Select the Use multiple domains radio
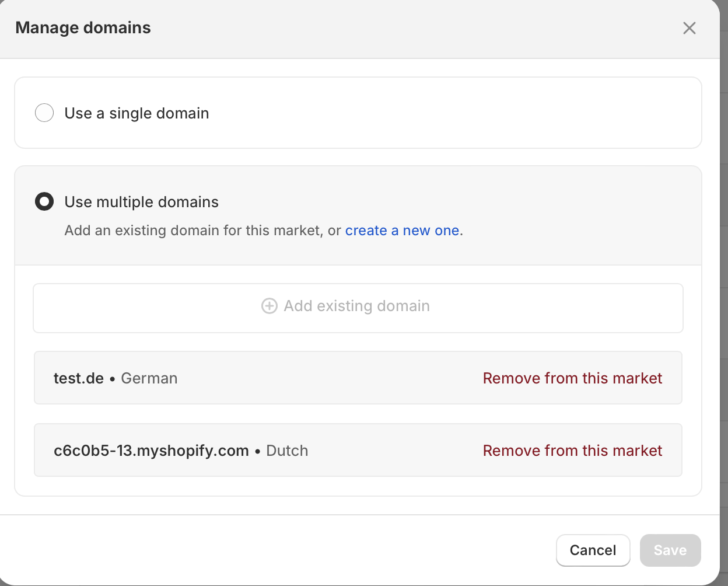This screenshot has height=586, width=728. (44, 202)
